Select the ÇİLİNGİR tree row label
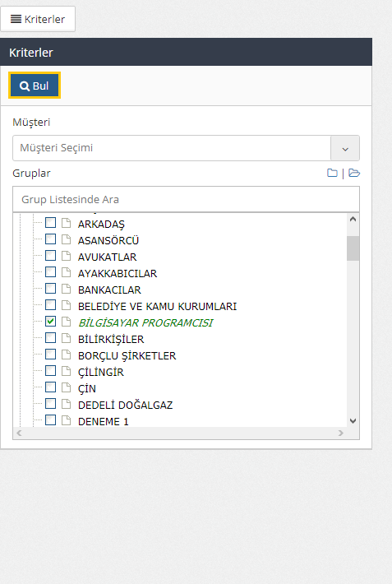Viewport: 392px width, 584px height. click(x=101, y=372)
